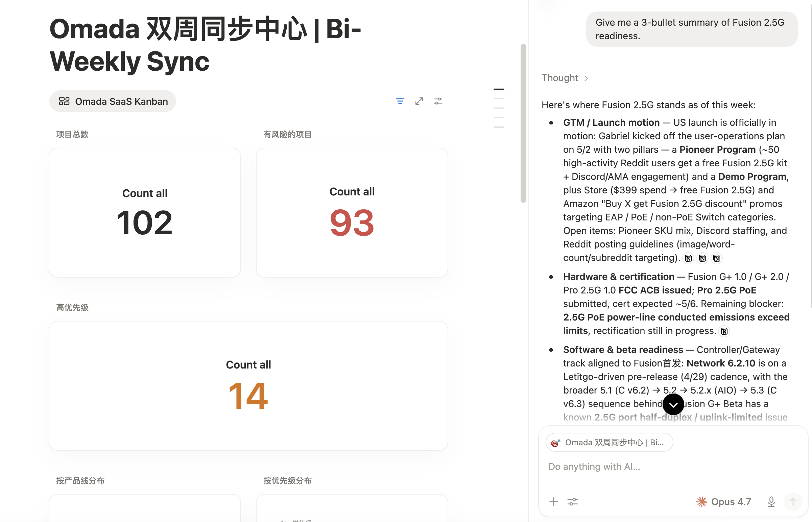Image resolution: width=812 pixels, height=522 pixels.
Task: Click the GTM / Launch motion bullet heading
Action: click(611, 122)
